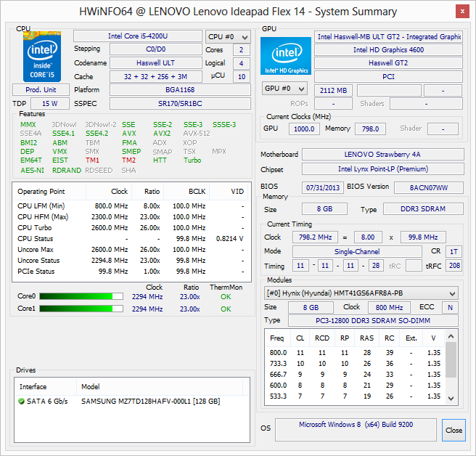Screen dimensions: 476x456
Task: Click the 0.8214 V CPU Status value
Action: click(x=229, y=239)
